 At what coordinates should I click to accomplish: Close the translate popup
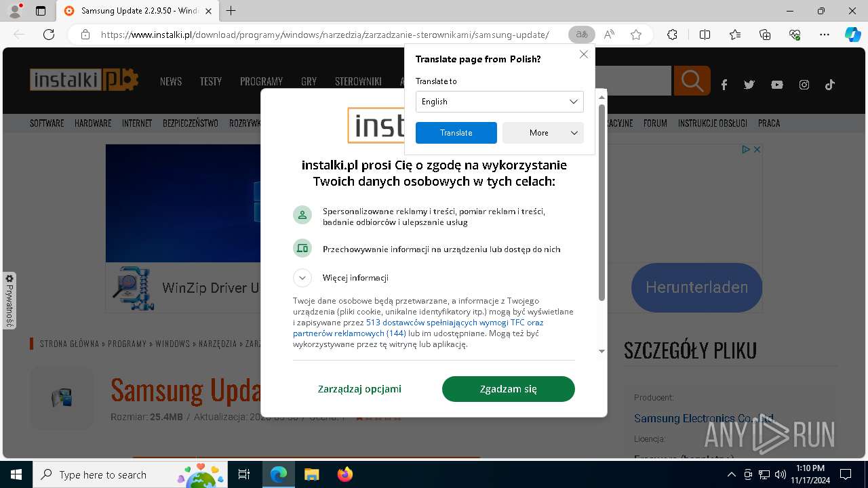[x=584, y=54]
